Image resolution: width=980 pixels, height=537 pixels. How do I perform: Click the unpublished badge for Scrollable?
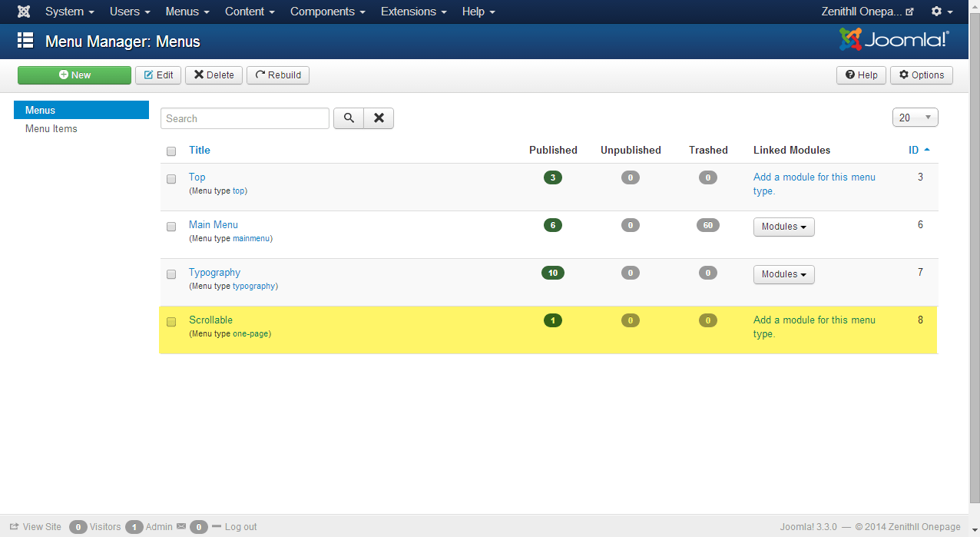click(631, 320)
